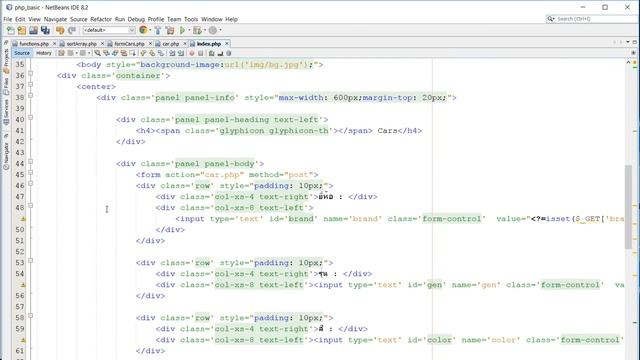Click the Chrome browser selection icon

(143, 30)
